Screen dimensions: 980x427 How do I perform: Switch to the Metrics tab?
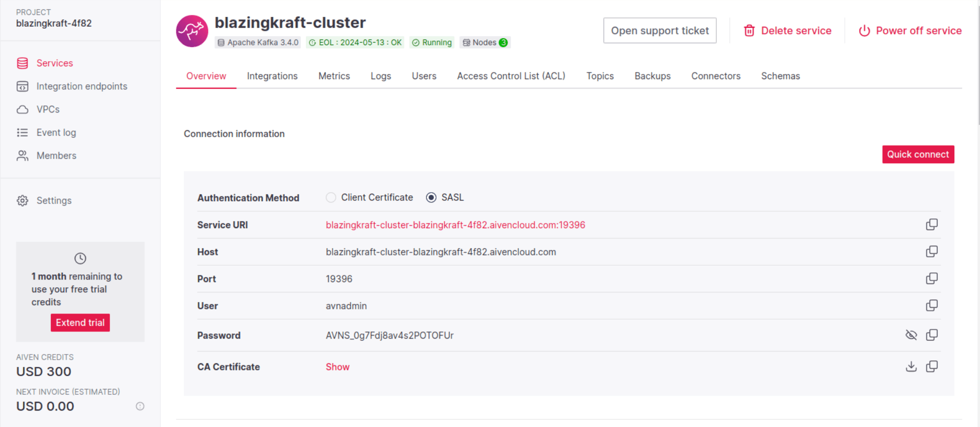(334, 76)
